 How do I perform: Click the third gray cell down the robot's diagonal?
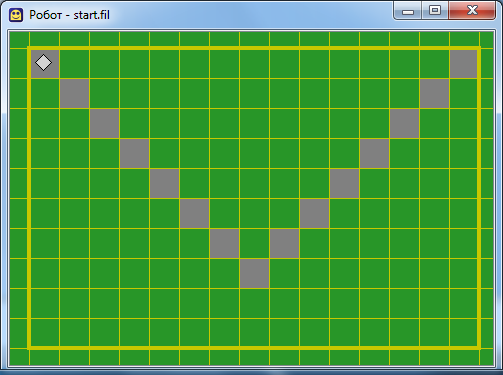104,123
